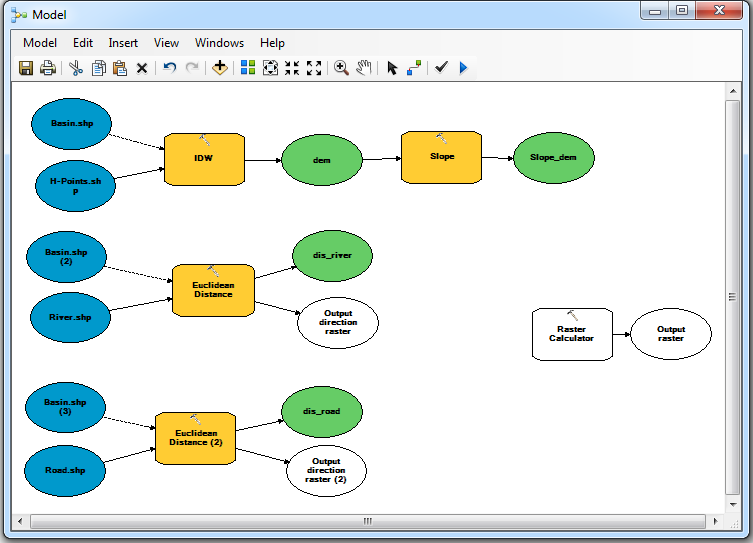Select the River.shp input oval

(x=71, y=317)
